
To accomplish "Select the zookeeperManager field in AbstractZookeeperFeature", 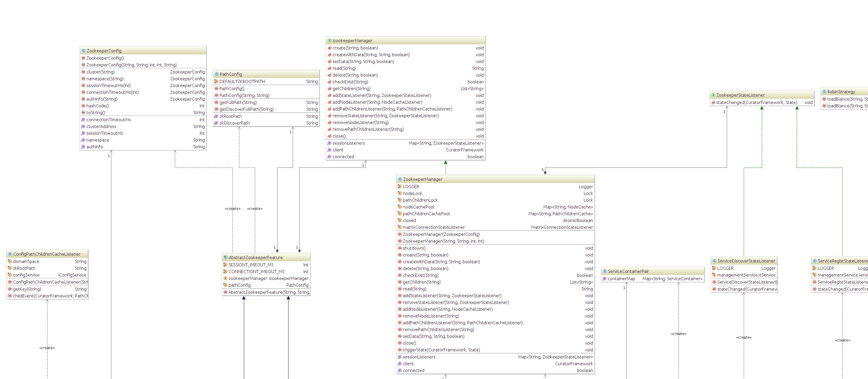I will click(x=248, y=279).
